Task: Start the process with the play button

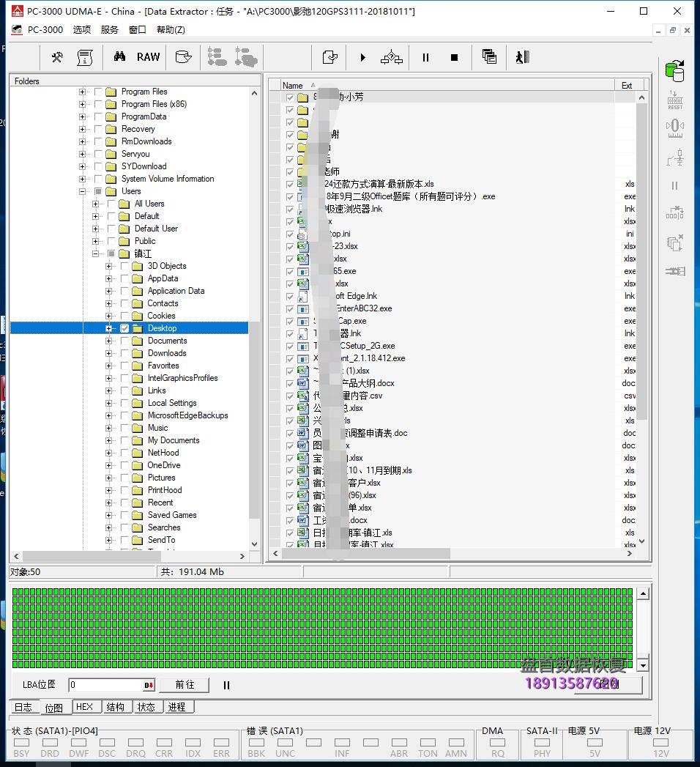Action: tap(362, 57)
